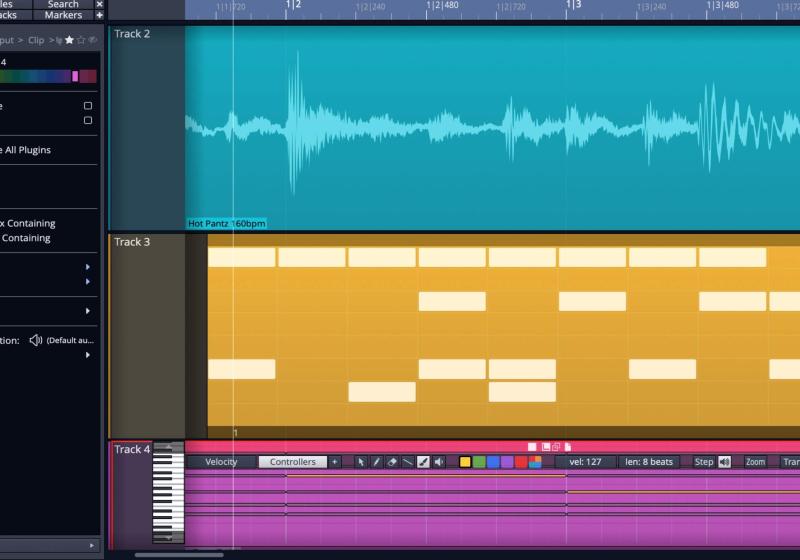Click the up arrow above the piano keyboard
The width and height of the screenshot is (800, 560).
(168, 447)
